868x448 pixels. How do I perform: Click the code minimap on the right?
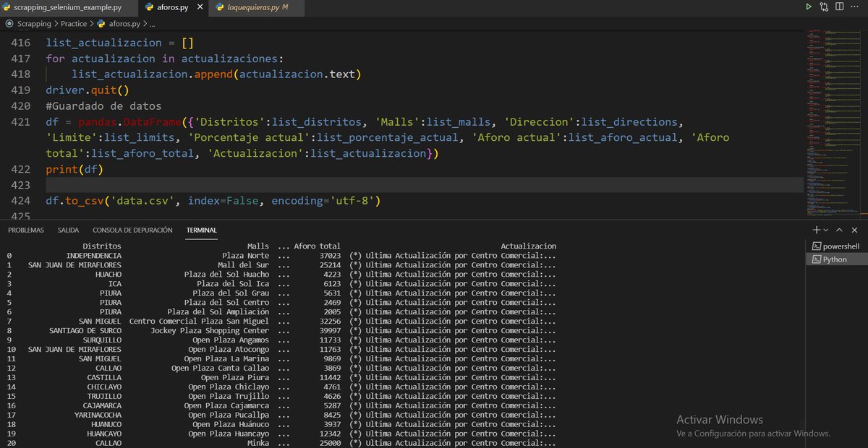(834, 123)
